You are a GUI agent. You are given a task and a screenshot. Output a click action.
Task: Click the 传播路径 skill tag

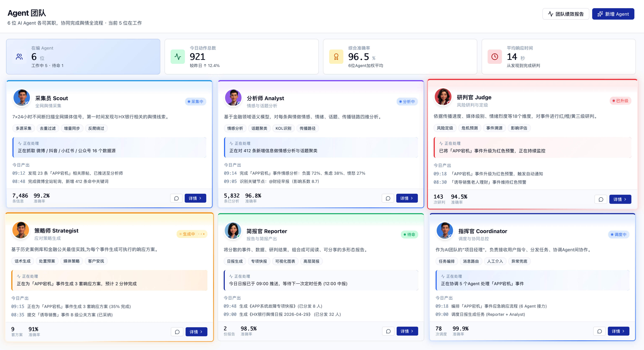tap(308, 128)
